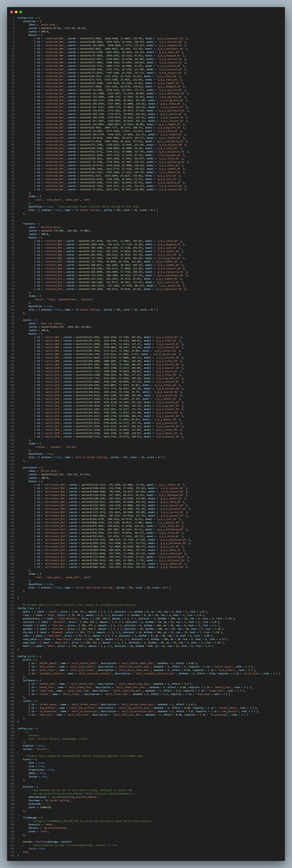Click the Custom = function(message, context) line

point(47,842)
